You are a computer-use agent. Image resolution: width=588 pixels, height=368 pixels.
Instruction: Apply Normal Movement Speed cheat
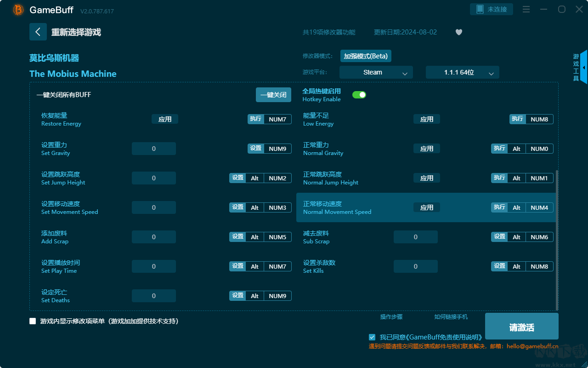(x=427, y=207)
